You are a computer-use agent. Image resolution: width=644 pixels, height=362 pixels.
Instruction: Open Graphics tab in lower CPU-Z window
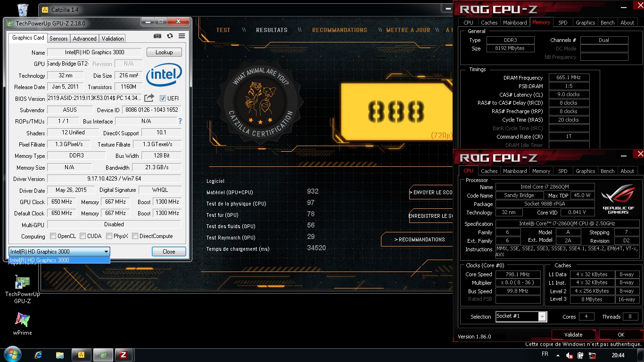tap(585, 171)
